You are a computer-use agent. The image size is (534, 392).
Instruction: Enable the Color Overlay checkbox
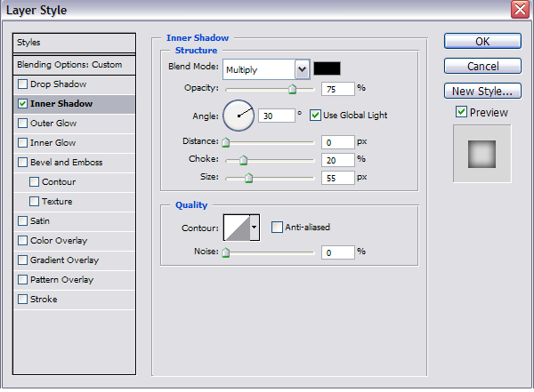pyautogui.click(x=22, y=241)
